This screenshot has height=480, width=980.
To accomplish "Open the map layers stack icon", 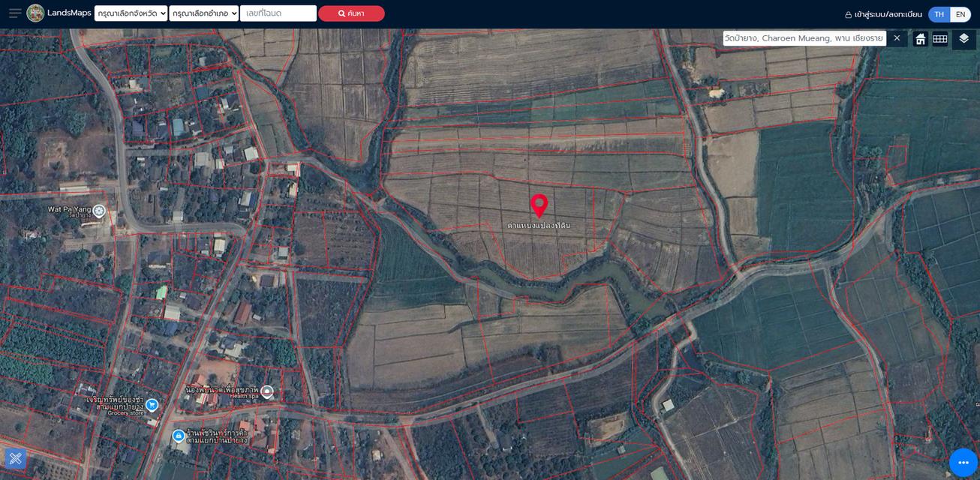I will tap(964, 39).
